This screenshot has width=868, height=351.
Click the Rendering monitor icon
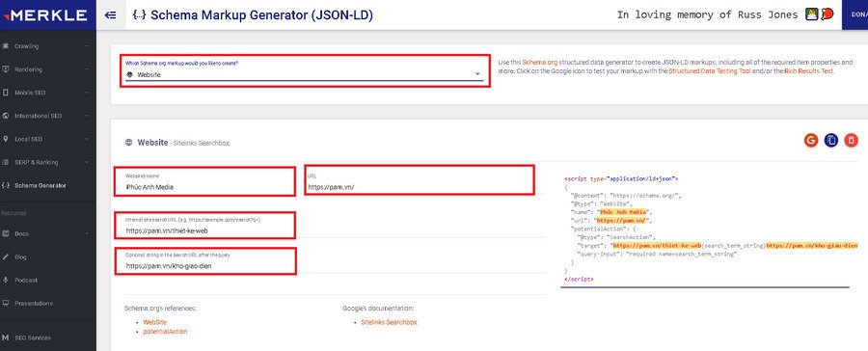point(6,69)
